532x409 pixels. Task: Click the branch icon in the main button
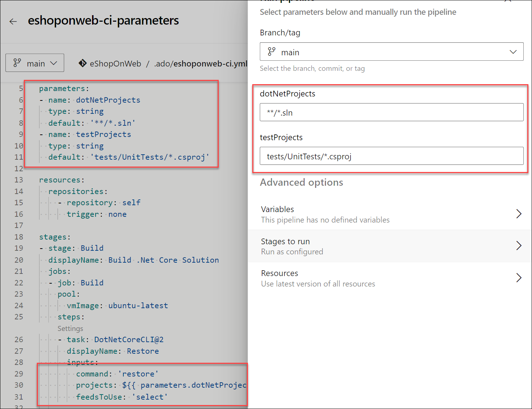pos(17,63)
